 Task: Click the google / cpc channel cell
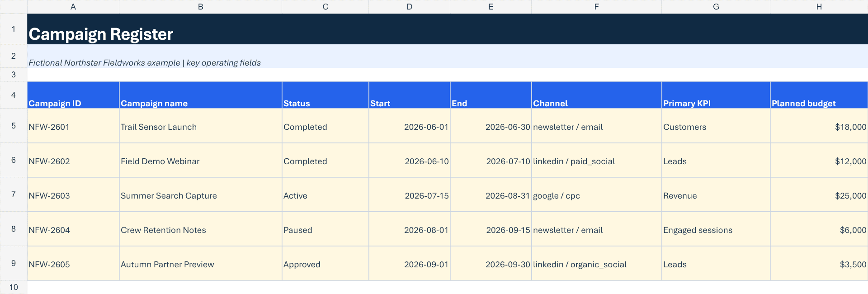click(597, 195)
